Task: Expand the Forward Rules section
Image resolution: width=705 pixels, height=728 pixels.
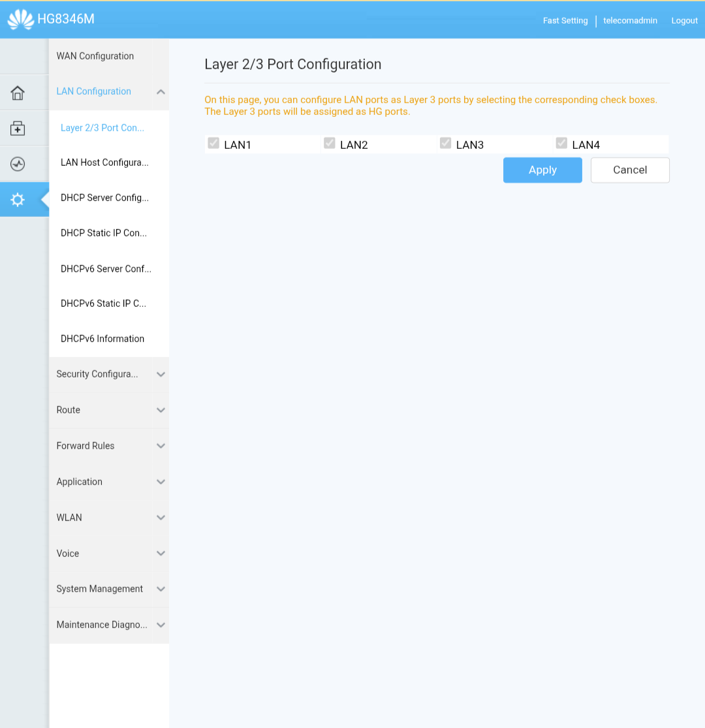Action: click(x=109, y=446)
